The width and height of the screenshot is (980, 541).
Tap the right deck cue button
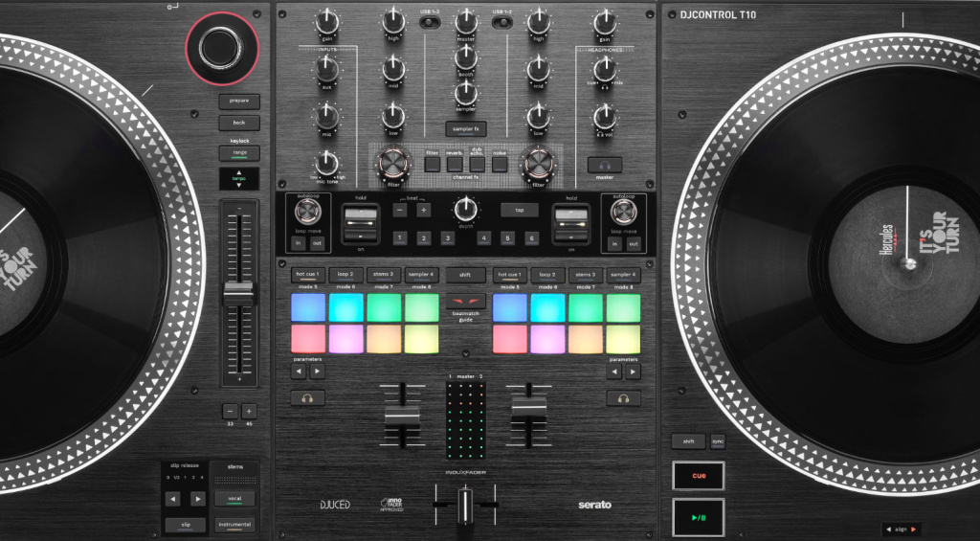[699, 476]
